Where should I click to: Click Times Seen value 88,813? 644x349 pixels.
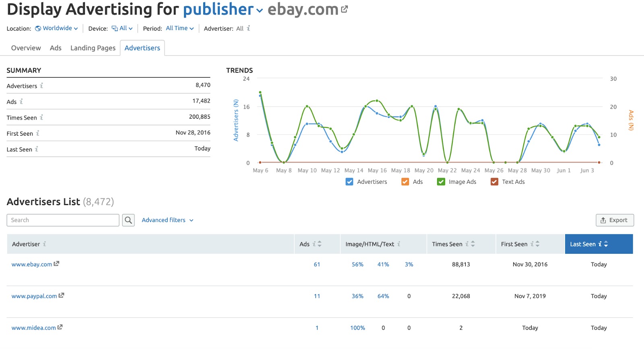pyautogui.click(x=461, y=264)
